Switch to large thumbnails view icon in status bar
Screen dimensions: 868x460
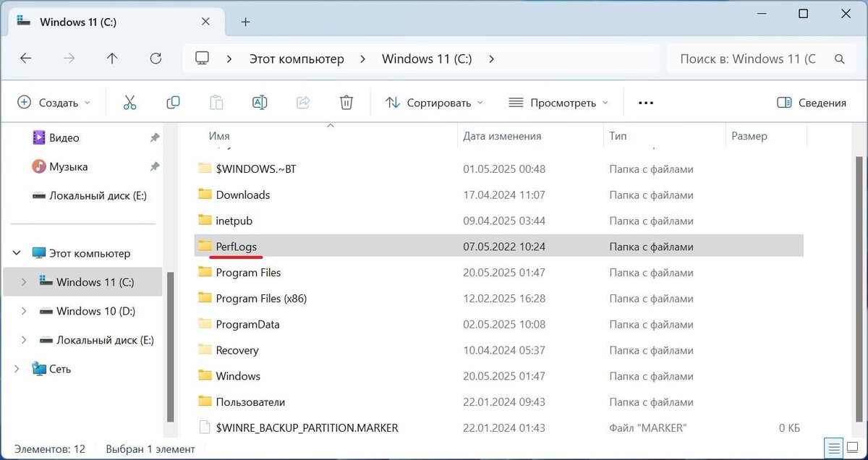click(x=851, y=448)
